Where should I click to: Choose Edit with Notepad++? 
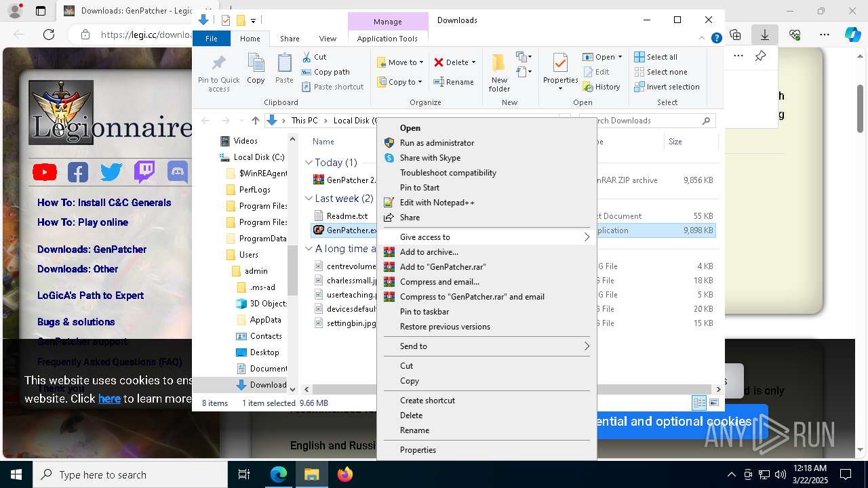486,203
